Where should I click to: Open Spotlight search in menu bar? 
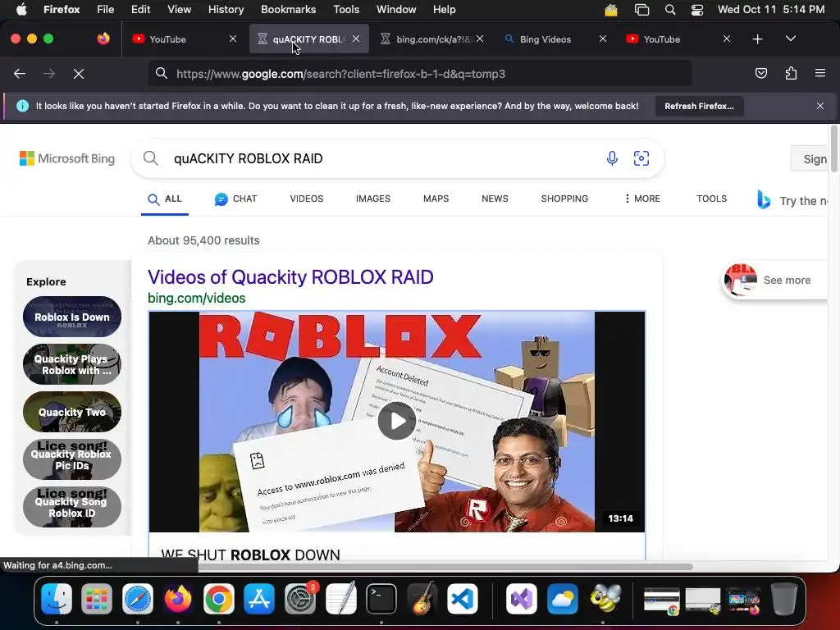tap(669, 10)
